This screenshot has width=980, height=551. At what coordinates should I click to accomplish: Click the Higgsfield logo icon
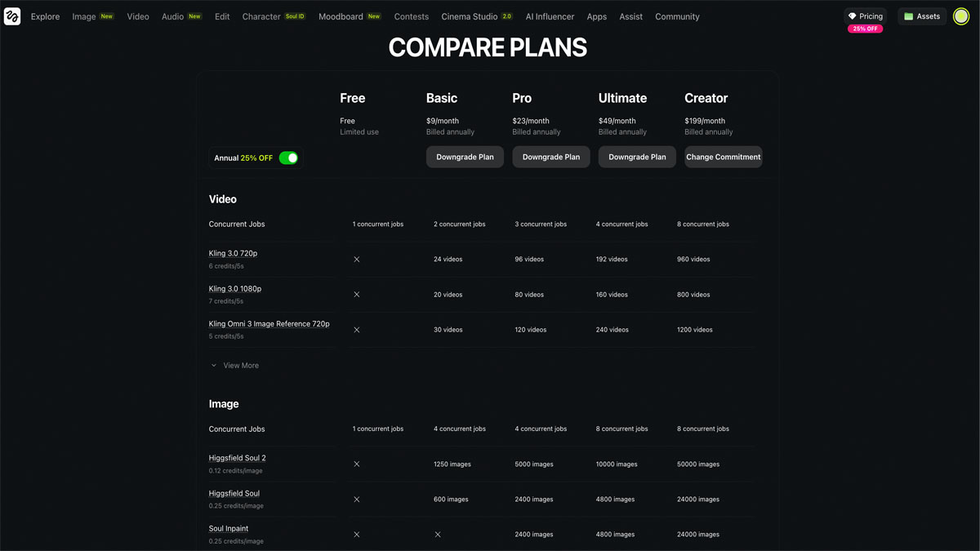point(12,16)
